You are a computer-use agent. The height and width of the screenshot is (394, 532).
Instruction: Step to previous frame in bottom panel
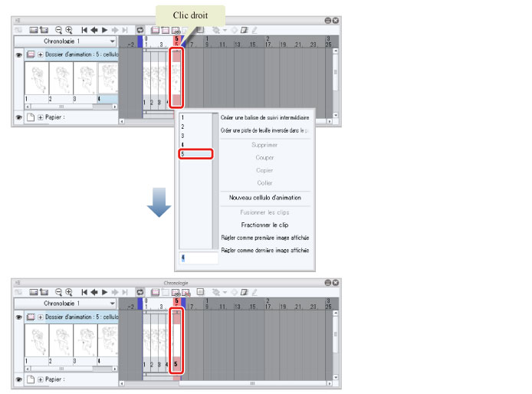point(94,292)
